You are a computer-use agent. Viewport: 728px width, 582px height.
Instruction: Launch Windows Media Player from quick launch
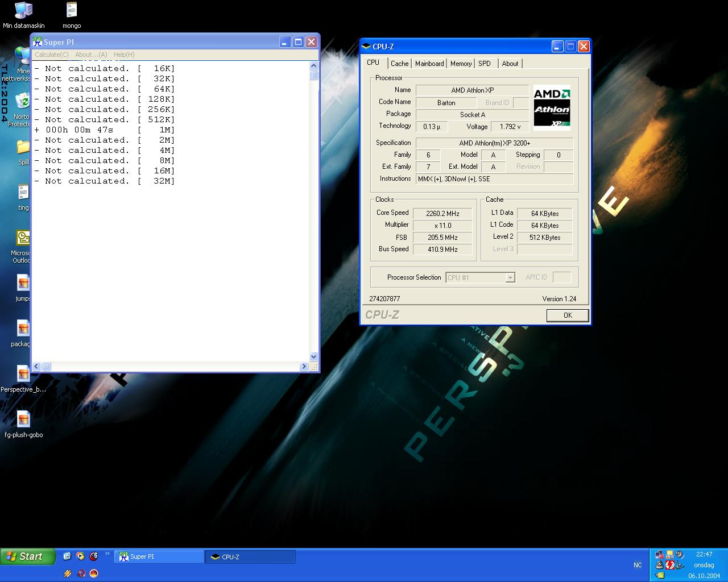(x=80, y=556)
